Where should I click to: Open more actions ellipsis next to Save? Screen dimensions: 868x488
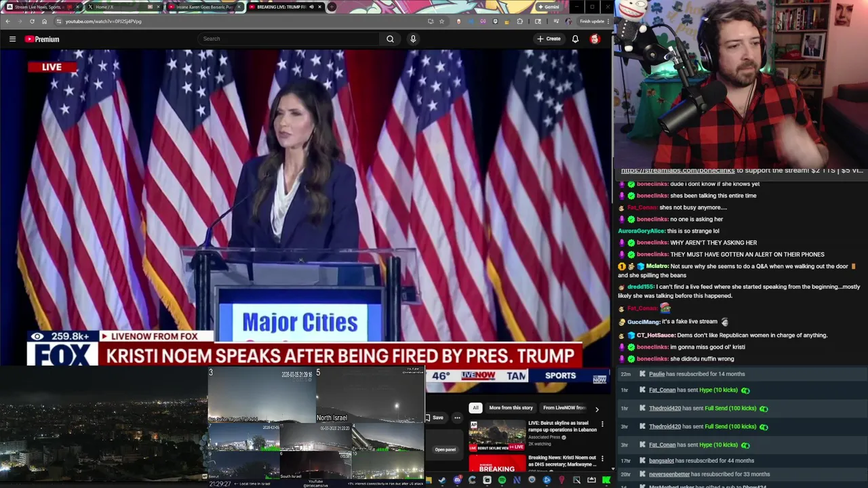point(457,418)
